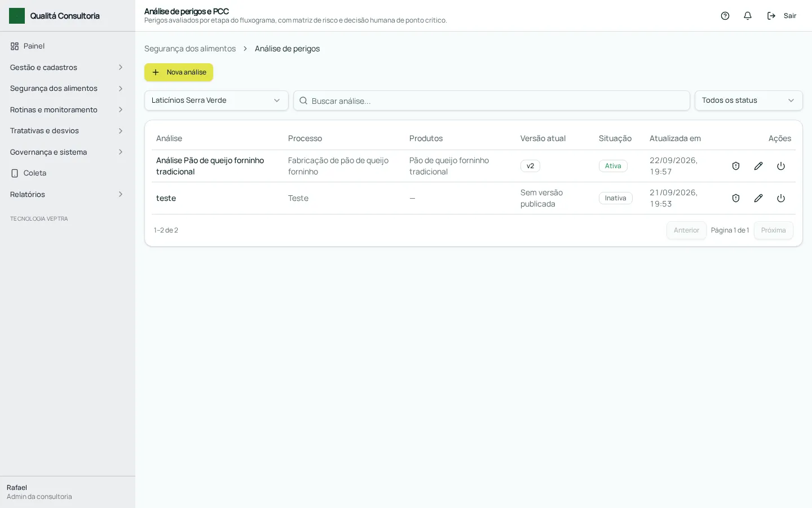Open the notifications bell
Viewport: 812px width, 508px height.
coord(748,16)
